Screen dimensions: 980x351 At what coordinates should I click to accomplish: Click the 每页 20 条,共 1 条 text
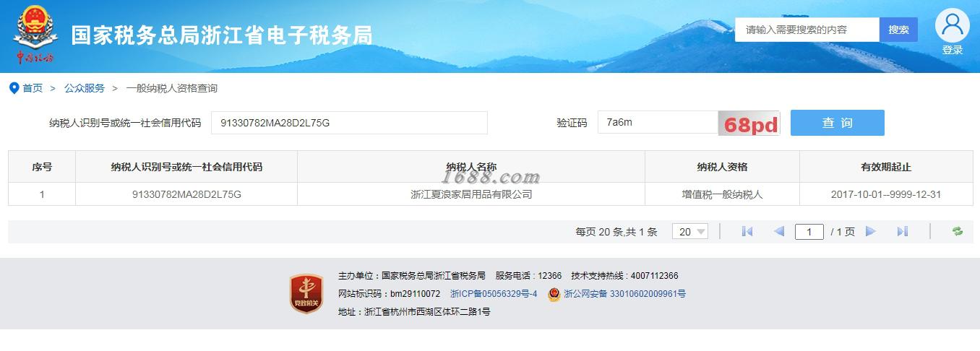coord(616,232)
